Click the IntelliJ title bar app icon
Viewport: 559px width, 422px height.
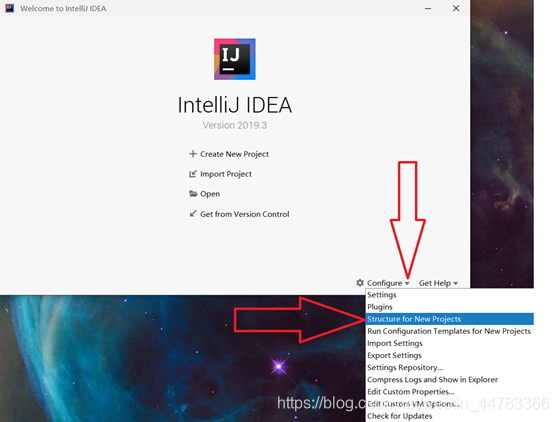click(x=10, y=8)
